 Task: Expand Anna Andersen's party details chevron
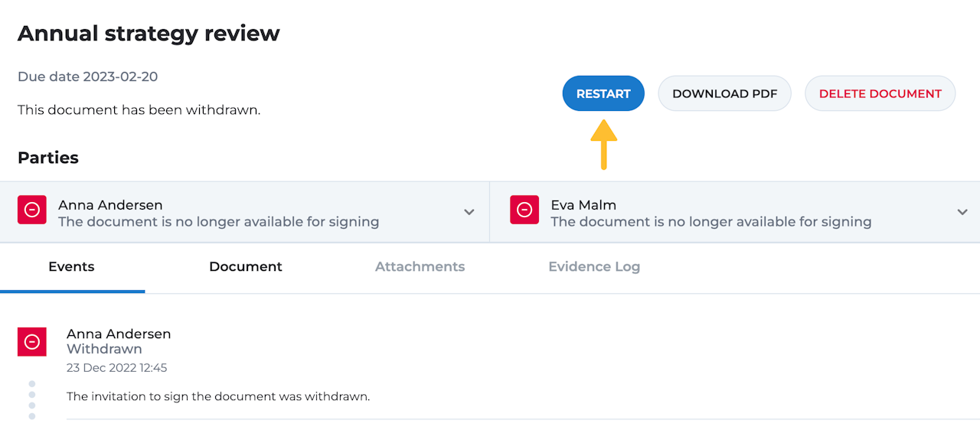click(x=469, y=212)
